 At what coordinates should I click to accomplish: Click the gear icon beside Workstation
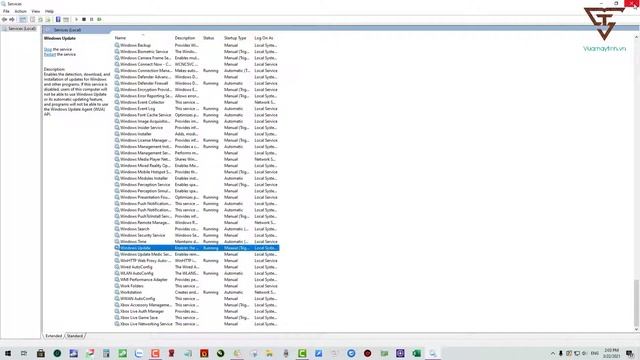coord(117,292)
